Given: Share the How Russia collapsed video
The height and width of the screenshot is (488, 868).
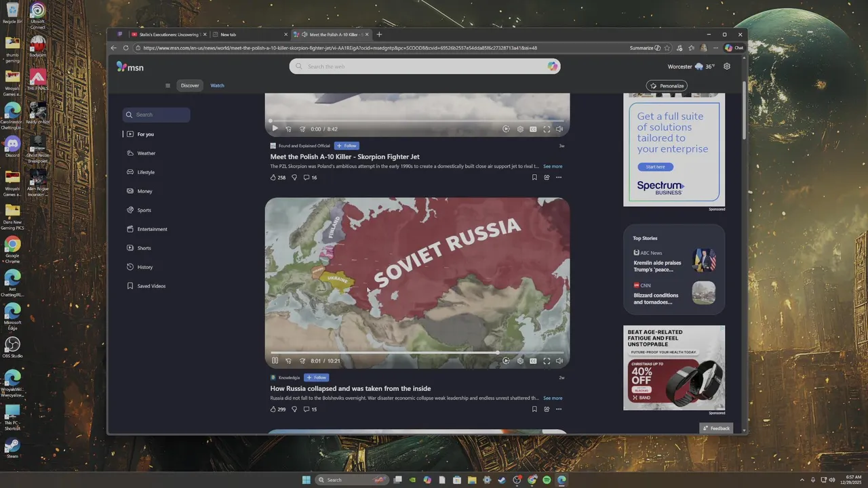Looking at the screenshot, I should click(547, 409).
